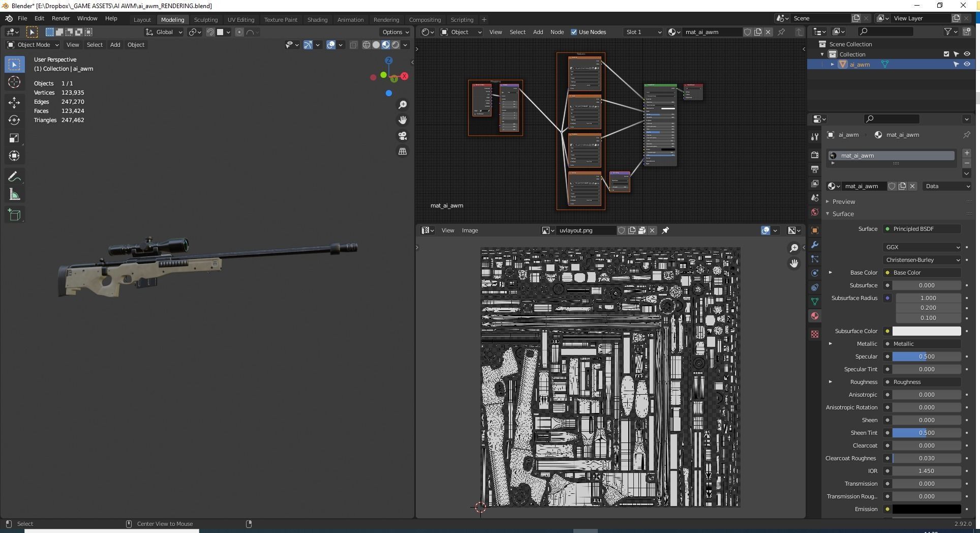Screen dimensions: 980x533
Task: Select the Rotate tool in the toolbar
Action: tap(14, 120)
